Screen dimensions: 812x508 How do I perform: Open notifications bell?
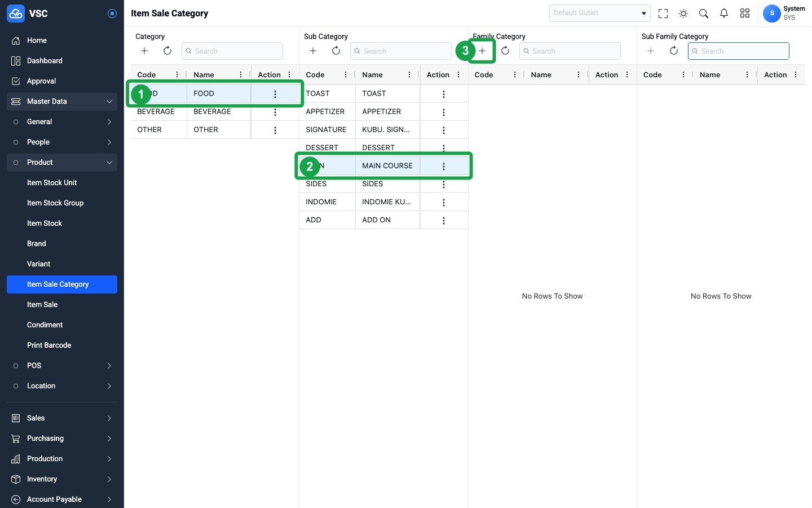724,13
